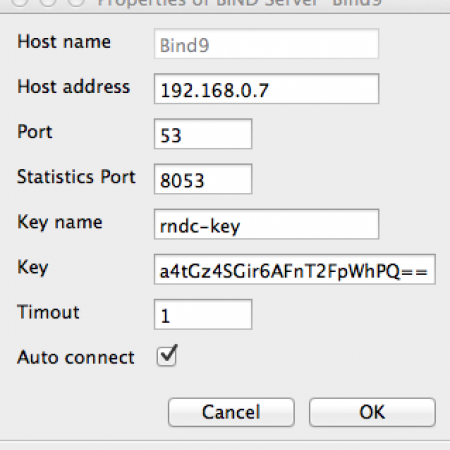The image size is (450, 450).
Task: Click into the Port field showing 53
Action: click(x=203, y=134)
